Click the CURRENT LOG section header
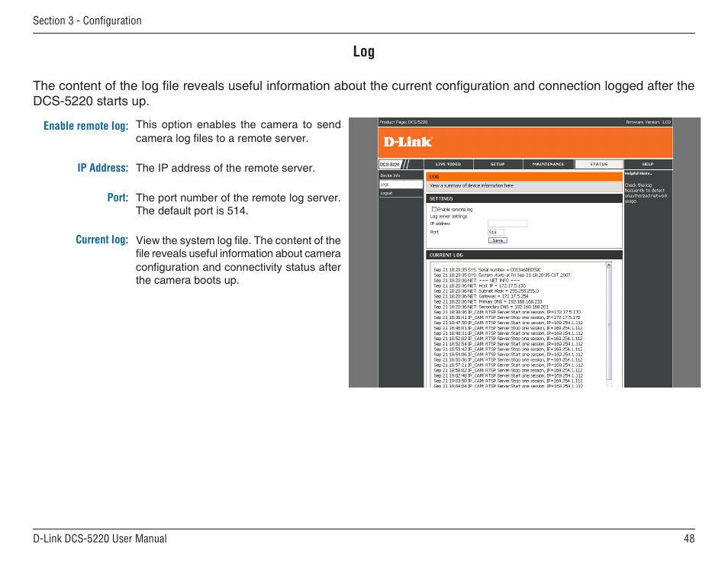 click(x=524, y=255)
